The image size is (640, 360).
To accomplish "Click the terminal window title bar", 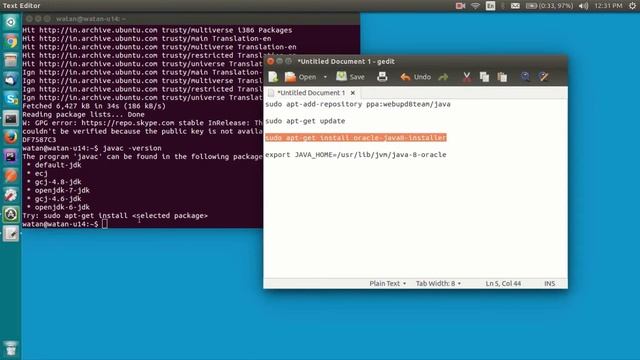I will pyautogui.click(x=191, y=19).
